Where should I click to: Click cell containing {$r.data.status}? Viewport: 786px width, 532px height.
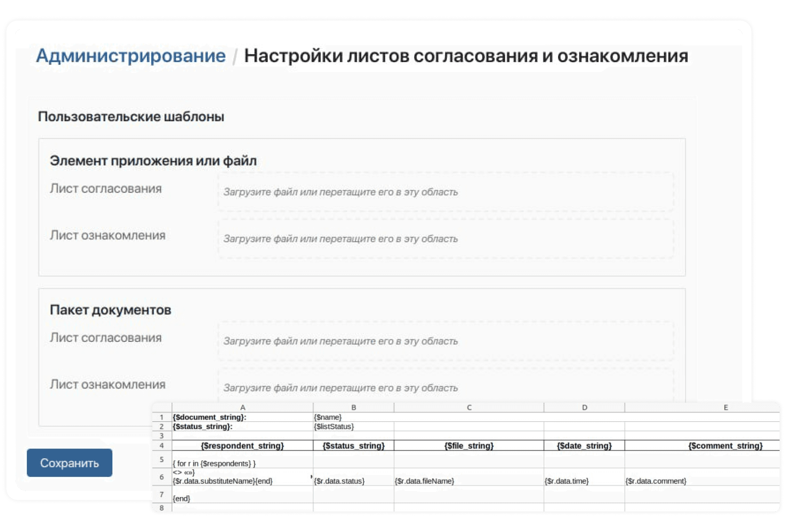pyautogui.click(x=353, y=477)
